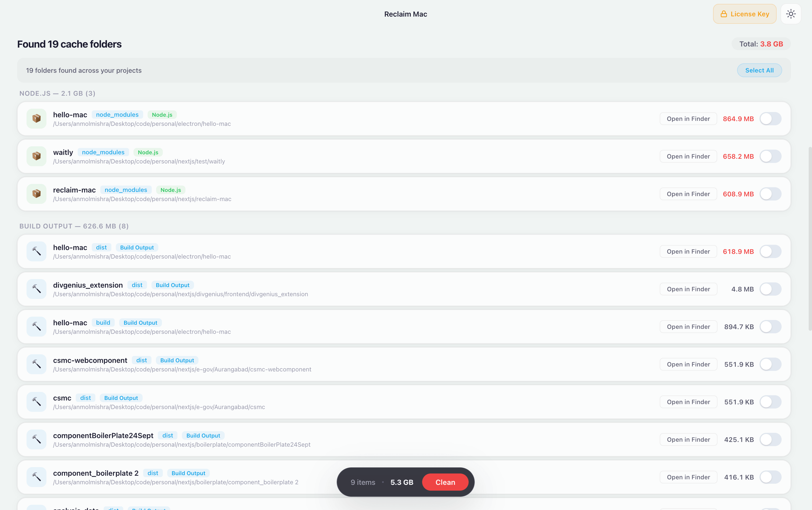Toggle componentBoilerPlate24Sept 425.1 KB switch
This screenshot has height=510, width=812.
point(770,439)
